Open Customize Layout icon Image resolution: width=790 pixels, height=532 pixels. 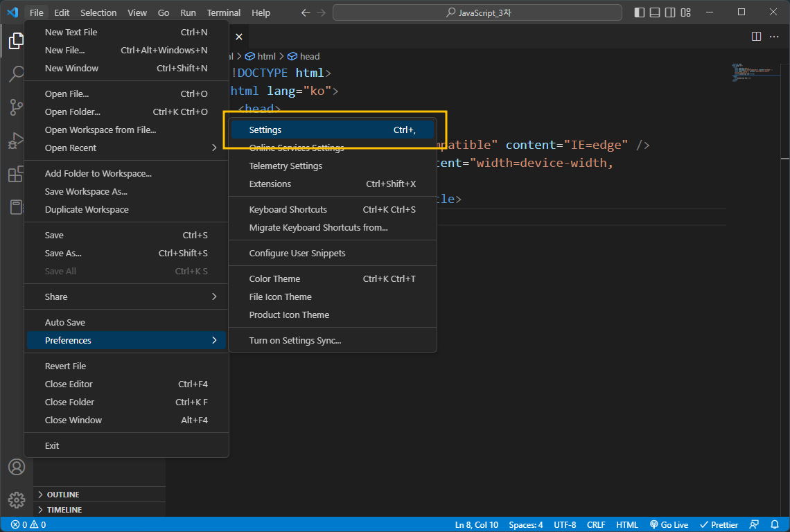pos(686,12)
